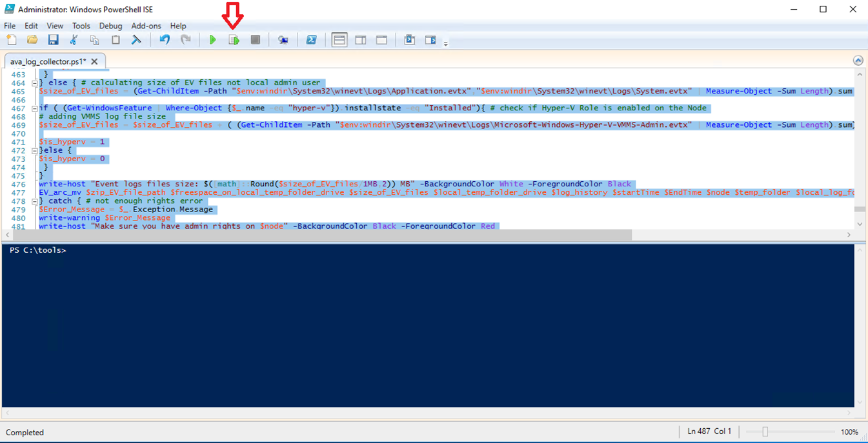Open the Debug menu
Image resolution: width=868 pixels, height=443 pixels.
coord(110,26)
